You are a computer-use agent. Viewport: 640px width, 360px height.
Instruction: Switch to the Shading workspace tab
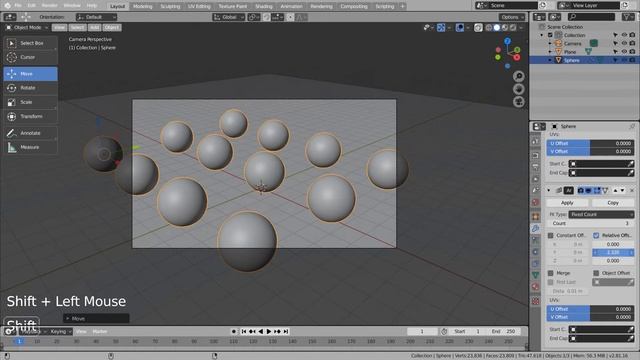(264, 6)
